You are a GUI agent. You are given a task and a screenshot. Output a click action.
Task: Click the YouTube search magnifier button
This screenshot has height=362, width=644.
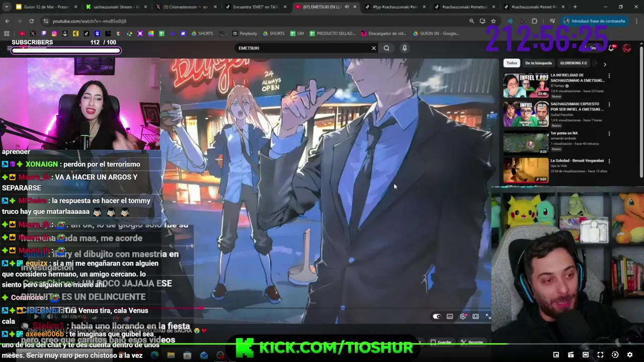point(386,48)
